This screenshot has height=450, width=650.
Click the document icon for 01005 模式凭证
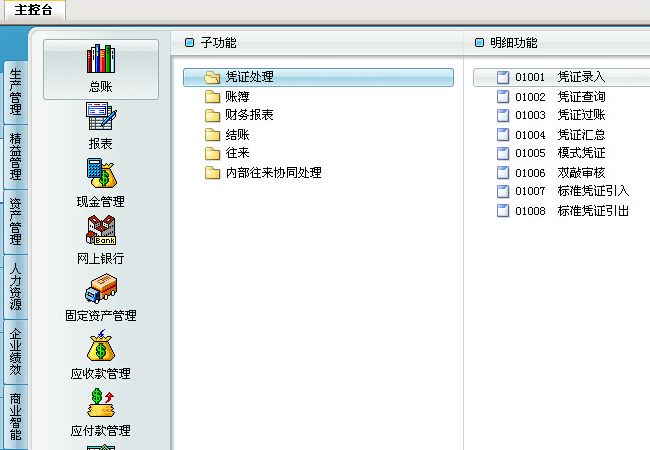click(503, 153)
